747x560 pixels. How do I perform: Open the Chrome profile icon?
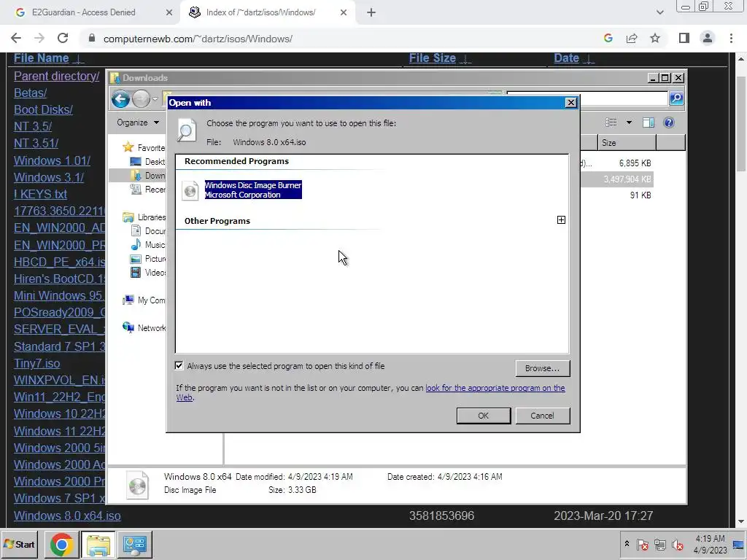708,38
